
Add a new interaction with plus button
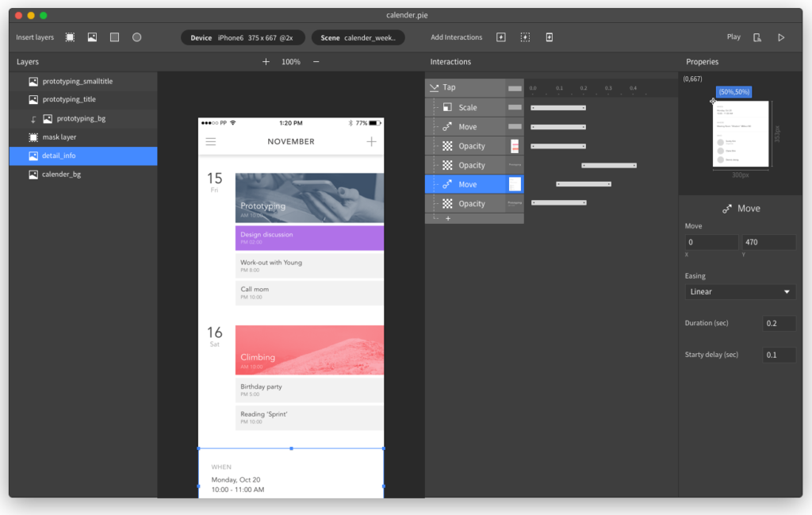coord(447,218)
